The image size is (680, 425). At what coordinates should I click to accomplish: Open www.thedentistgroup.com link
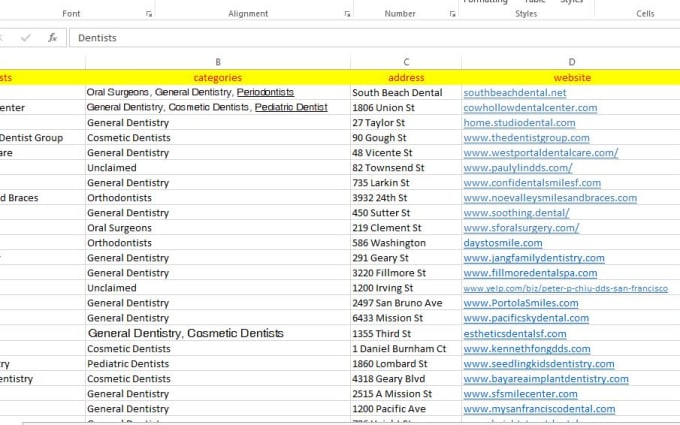pyautogui.click(x=526, y=138)
